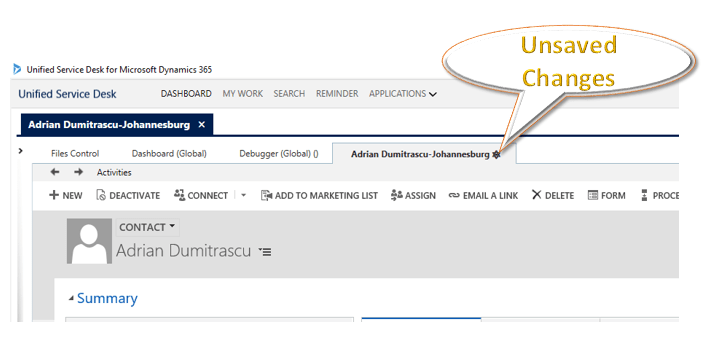Go forward with the right arrow
Viewport: 706px width, 360px height.
[78, 172]
